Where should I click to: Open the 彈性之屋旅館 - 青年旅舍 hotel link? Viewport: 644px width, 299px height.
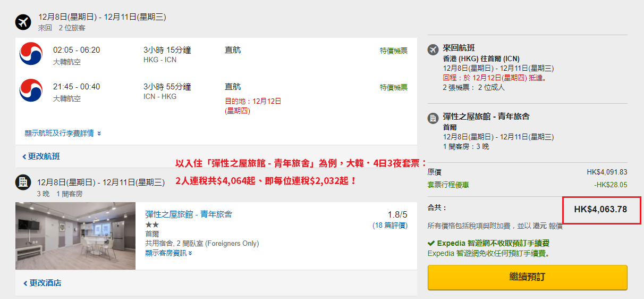tap(189, 214)
